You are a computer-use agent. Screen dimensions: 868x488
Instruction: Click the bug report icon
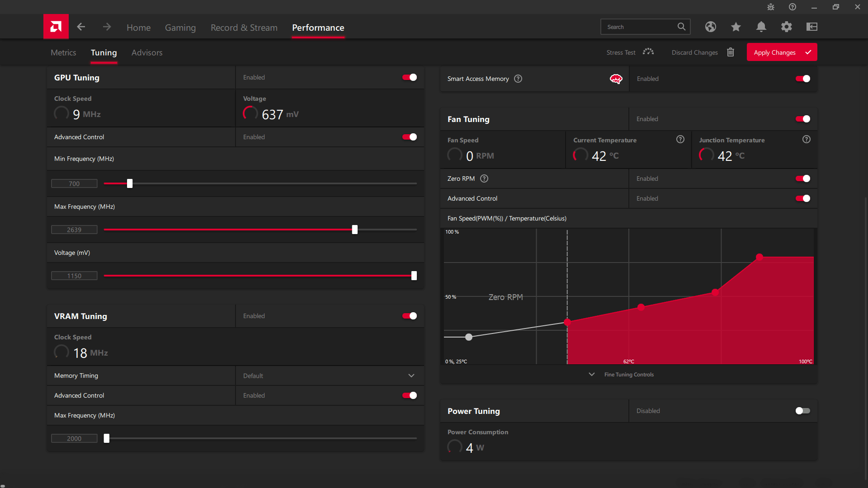pos(771,7)
